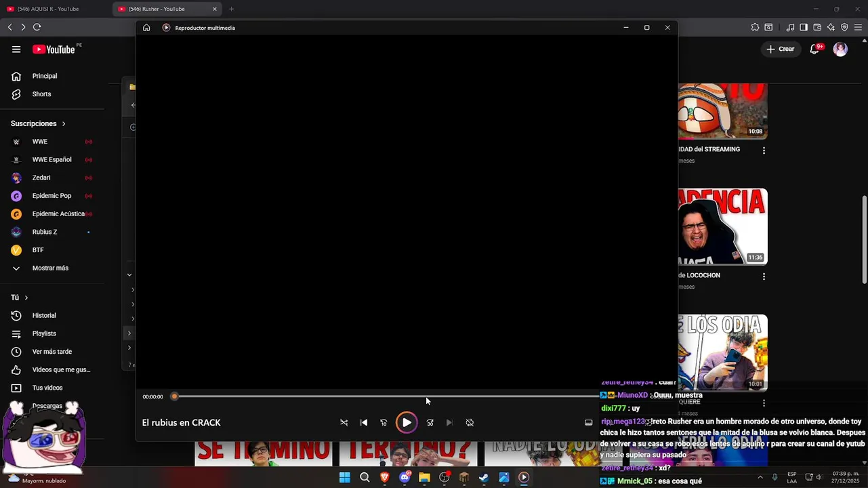
Task: Go to previous track in media player
Action: point(364,422)
